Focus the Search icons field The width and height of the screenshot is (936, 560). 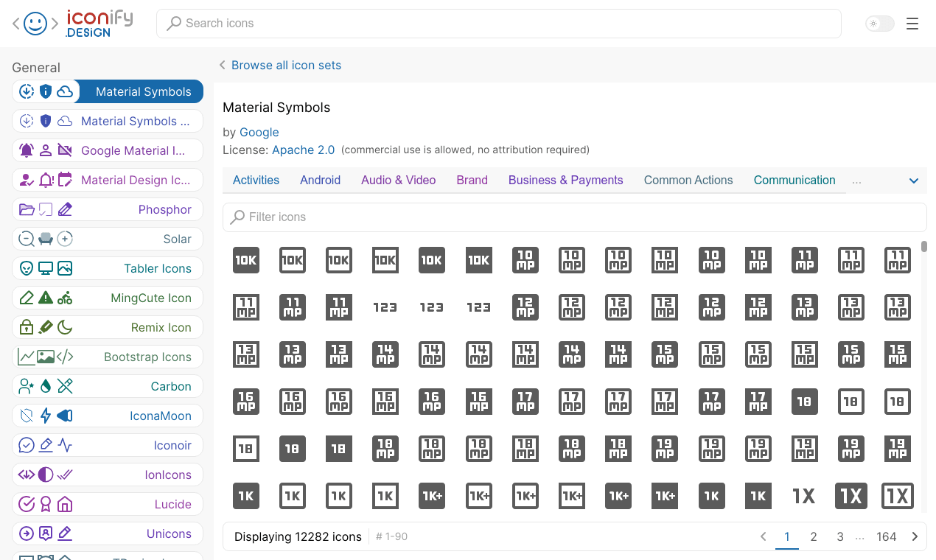pos(499,24)
